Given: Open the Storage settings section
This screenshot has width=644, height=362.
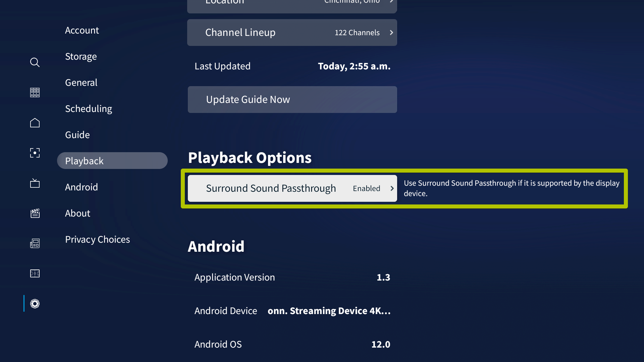Looking at the screenshot, I should pyautogui.click(x=81, y=56).
